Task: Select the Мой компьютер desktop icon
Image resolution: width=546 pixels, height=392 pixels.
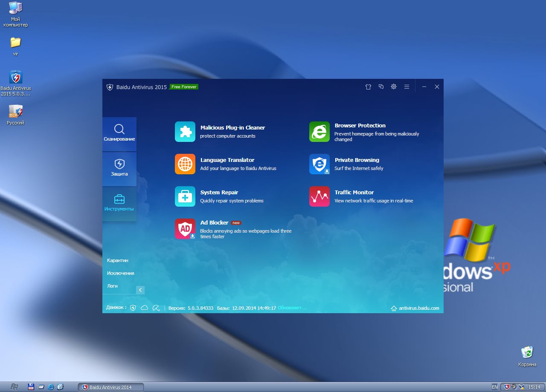Action: pyautogui.click(x=16, y=14)
